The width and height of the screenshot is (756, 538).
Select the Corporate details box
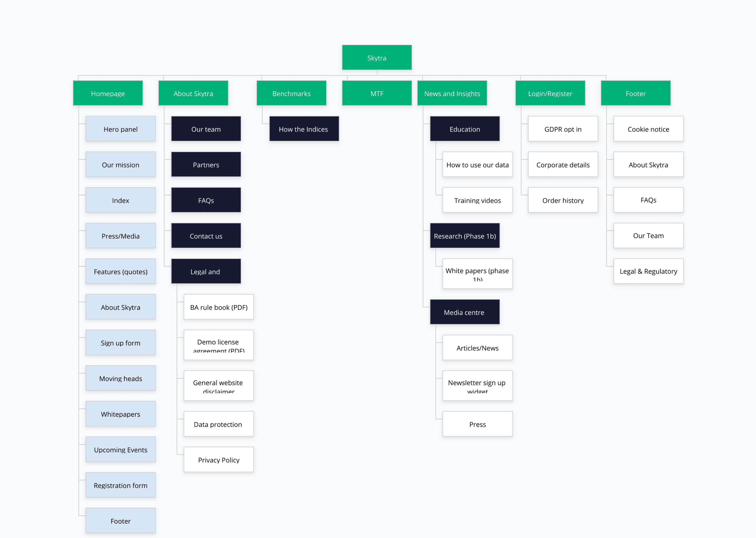563,164
